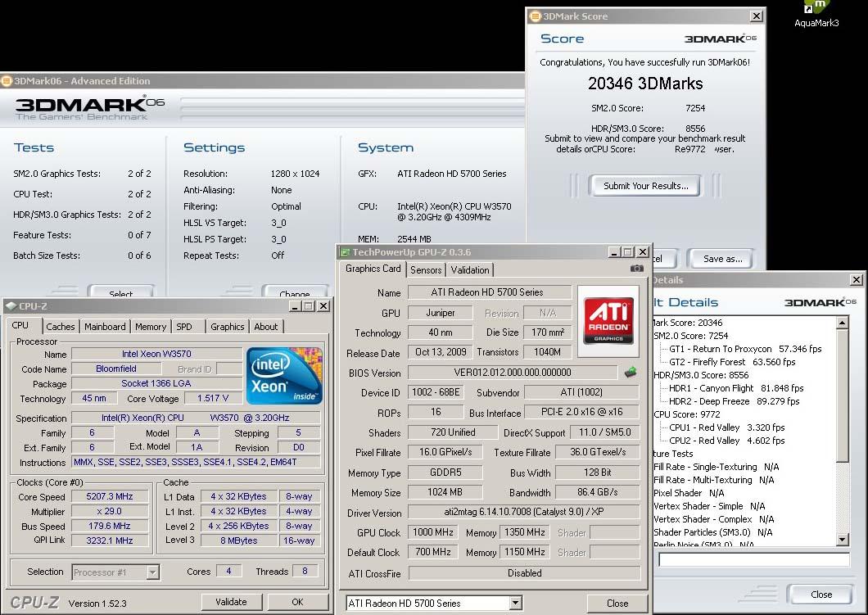Select Pixel Shader N/A row
Screen dimensions: 868x615
689,493
